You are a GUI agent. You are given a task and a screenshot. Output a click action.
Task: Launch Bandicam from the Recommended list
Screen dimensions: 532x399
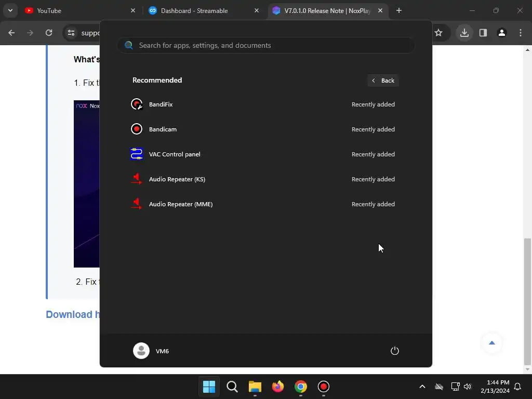[265, 129]
